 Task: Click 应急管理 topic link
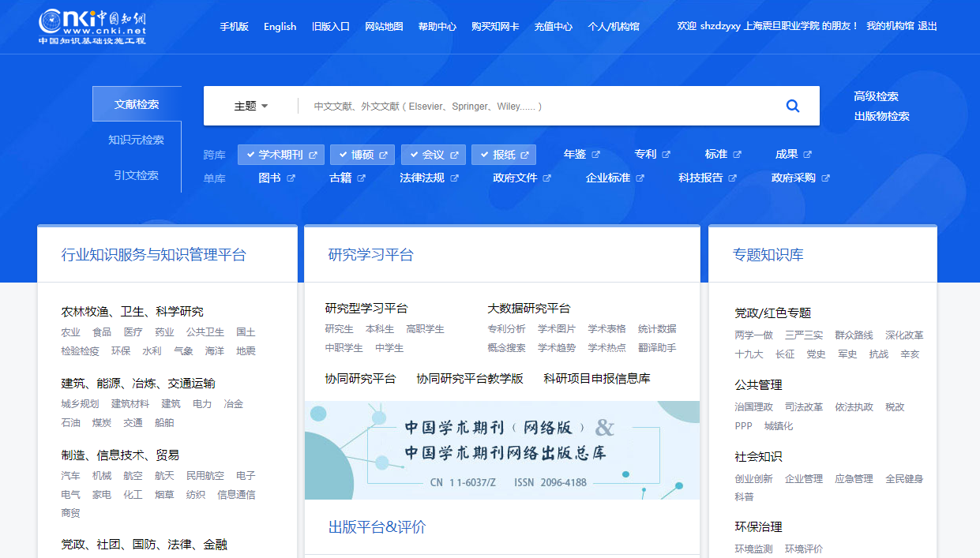pyautogui.click(x=854, y=479)
